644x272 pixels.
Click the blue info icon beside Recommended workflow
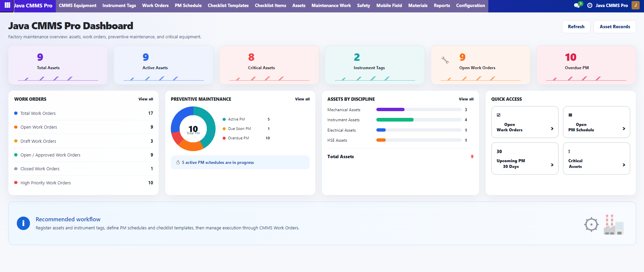(x=23, y=223)
